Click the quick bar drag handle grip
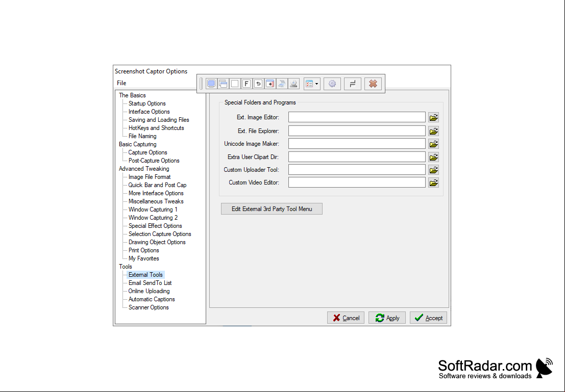 [x=201, y=84]
